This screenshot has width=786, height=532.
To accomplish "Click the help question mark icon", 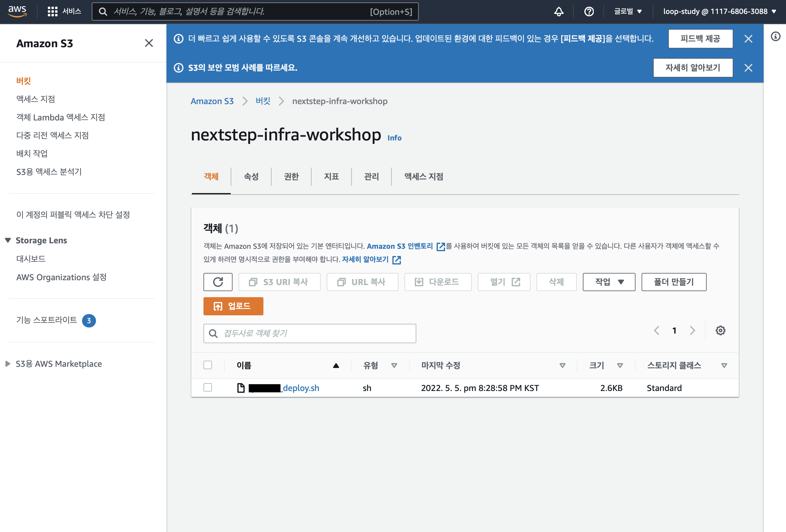I will click(589, 11).
